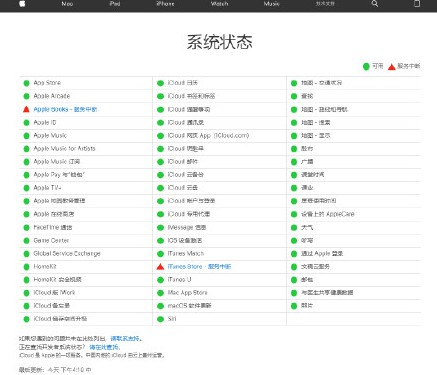Go to the iPhone navigation item

pos(165,4)
